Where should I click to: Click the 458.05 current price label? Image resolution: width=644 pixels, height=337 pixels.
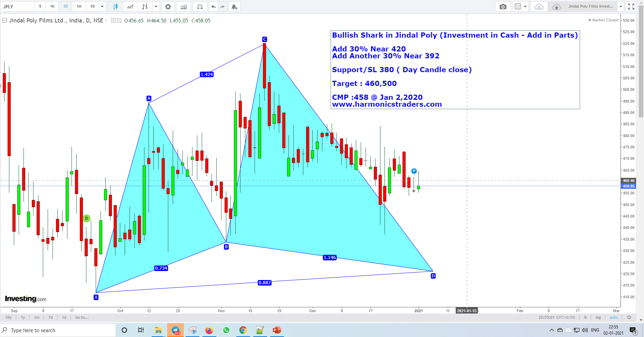pos(628,186)
